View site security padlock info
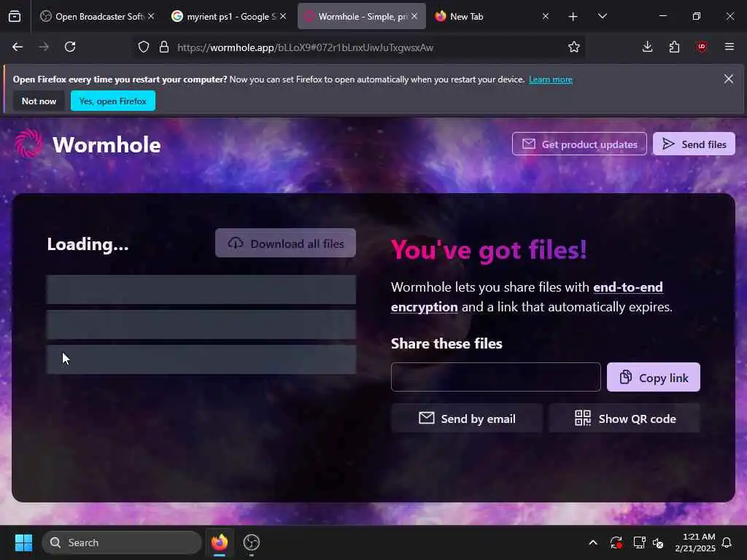This screenshot has width=747, height=560. click(164, 47)
